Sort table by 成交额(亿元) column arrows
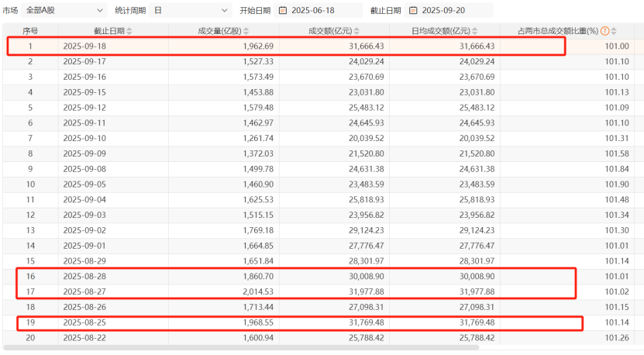Image resolution: width=644 pixels, height=355 pixels. point(356,31)
